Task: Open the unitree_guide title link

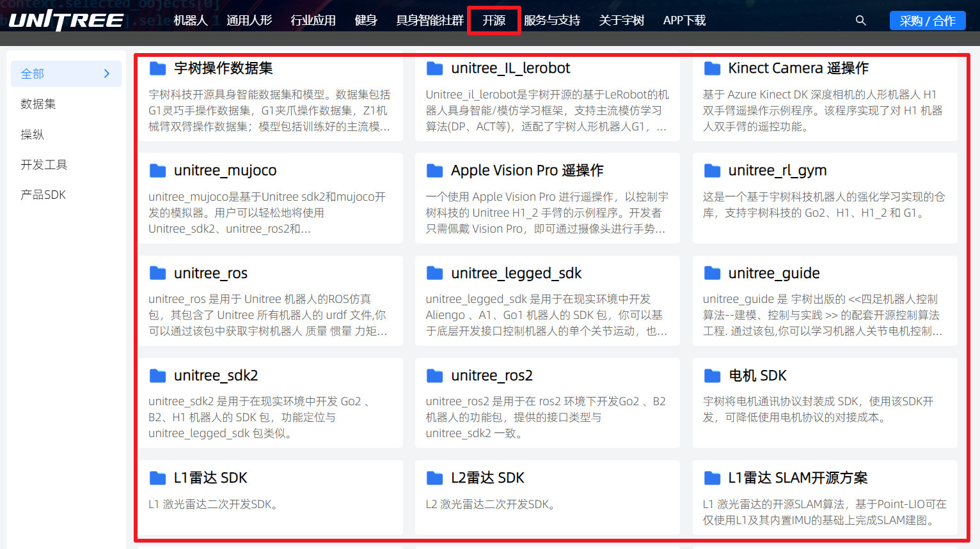Action: (x=774, y=274)
